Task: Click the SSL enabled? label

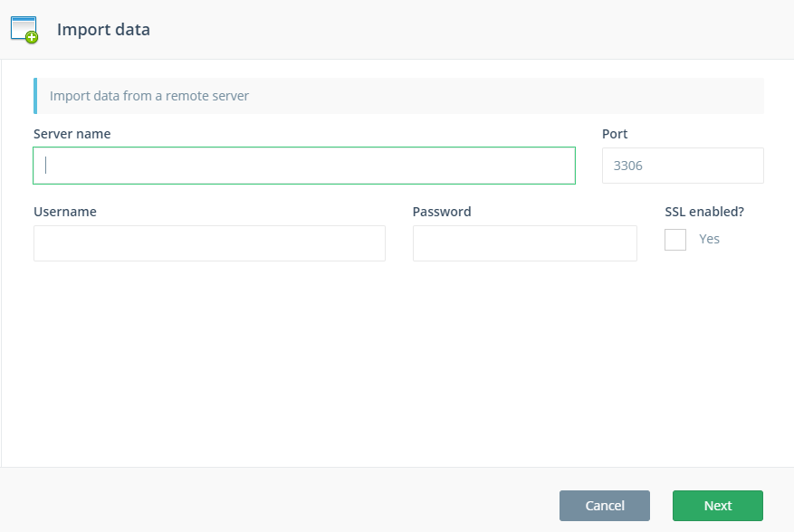Action: pyautogui.click(x=704, y=212)
